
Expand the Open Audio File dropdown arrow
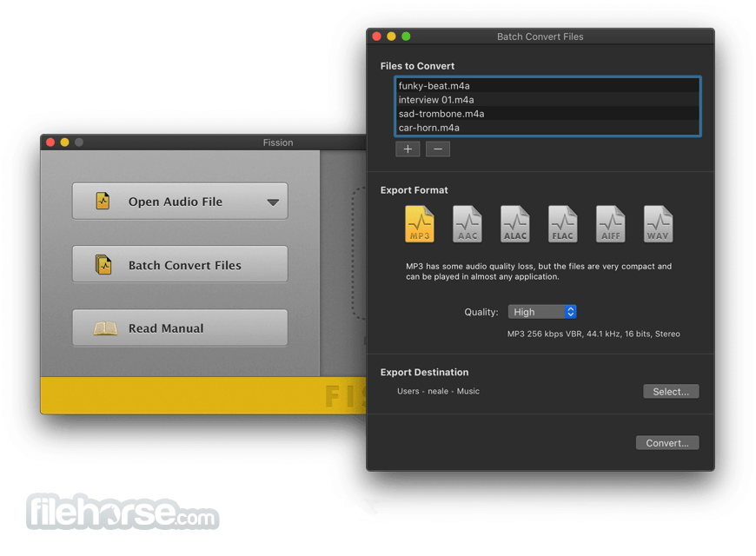(x=273, y=202)
